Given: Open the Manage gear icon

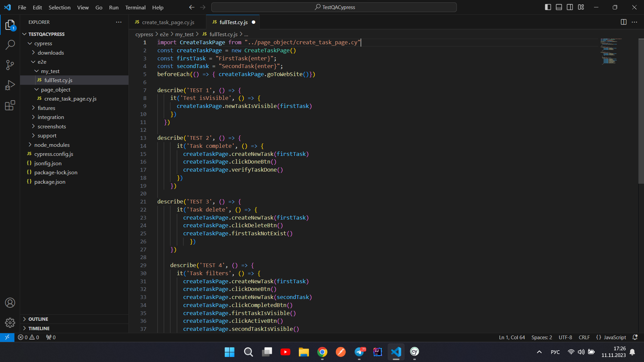Looking at the screenshot, I should click(x=10, y=323).
